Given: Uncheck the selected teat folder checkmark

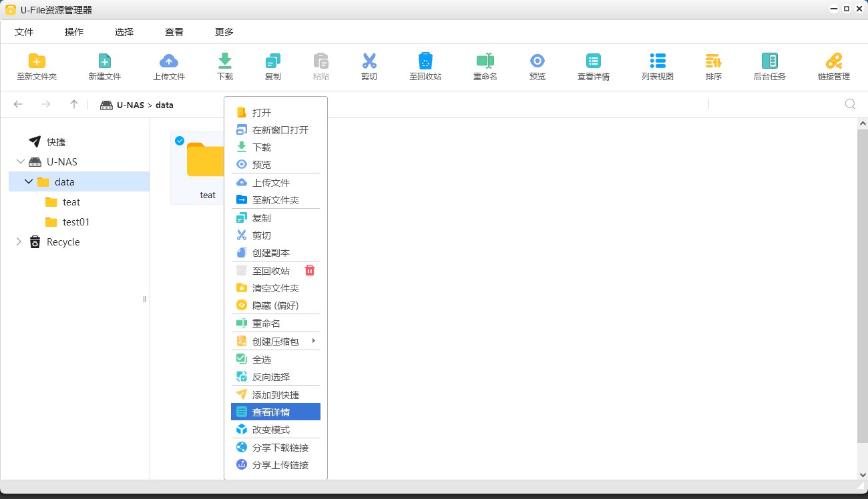Looking at the screenshot, I should [180, 141].
